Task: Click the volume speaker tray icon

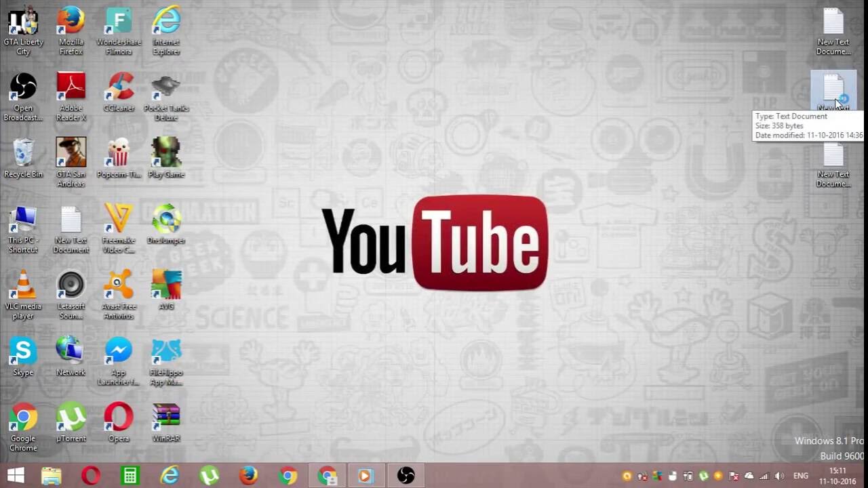Action: [x=779, y=476]
